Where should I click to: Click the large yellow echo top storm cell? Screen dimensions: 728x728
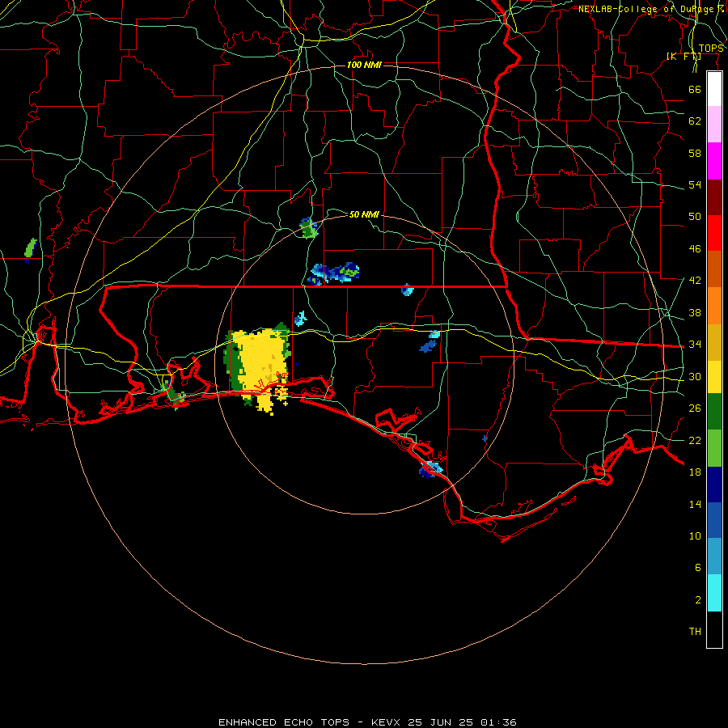pos(260,365)
